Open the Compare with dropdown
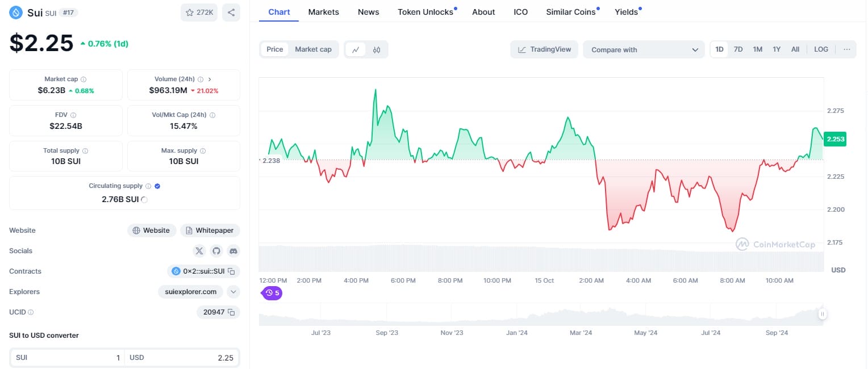 tap(644, 50)
